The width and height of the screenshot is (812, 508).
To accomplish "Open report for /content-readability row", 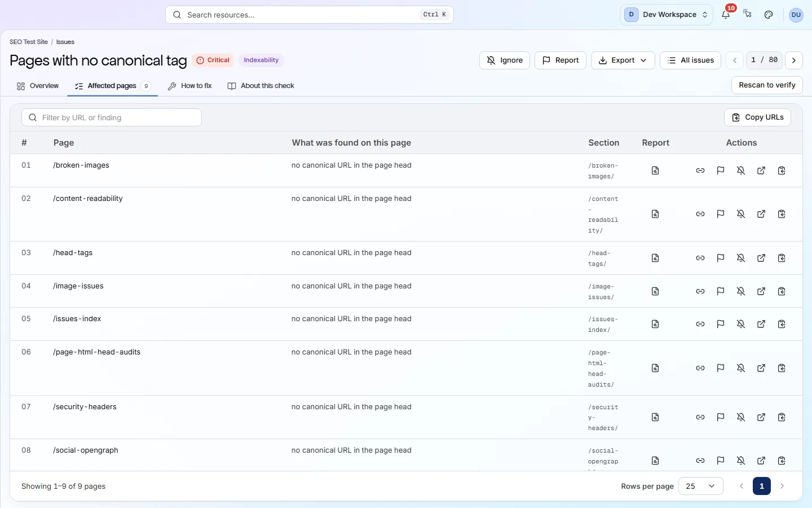I will tap(655, 214).
